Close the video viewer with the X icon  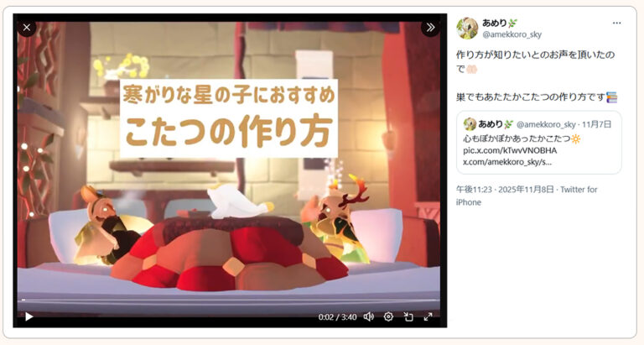click(27, 28)
